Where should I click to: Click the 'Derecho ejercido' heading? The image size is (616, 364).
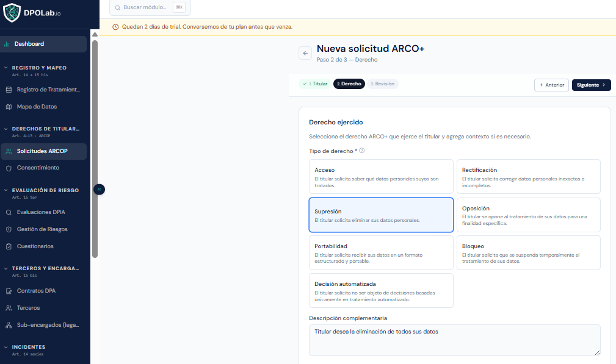click(x=336, y=123)
